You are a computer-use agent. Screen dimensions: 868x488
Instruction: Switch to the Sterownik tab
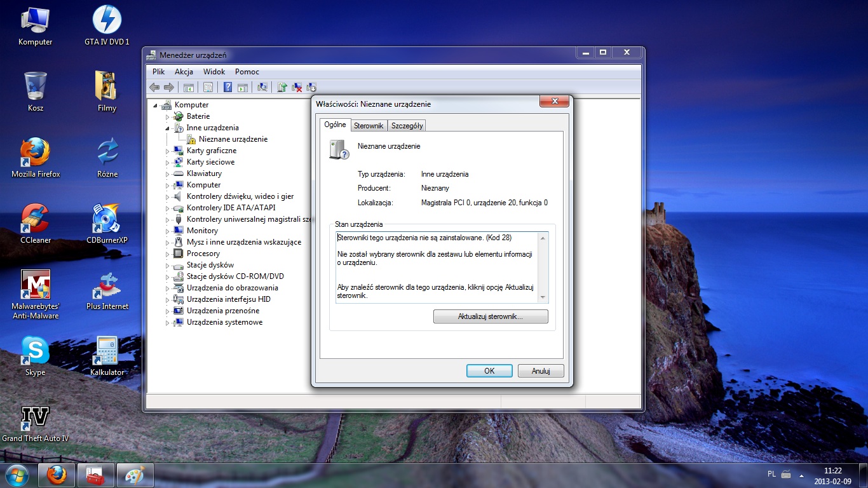(369, 126)
